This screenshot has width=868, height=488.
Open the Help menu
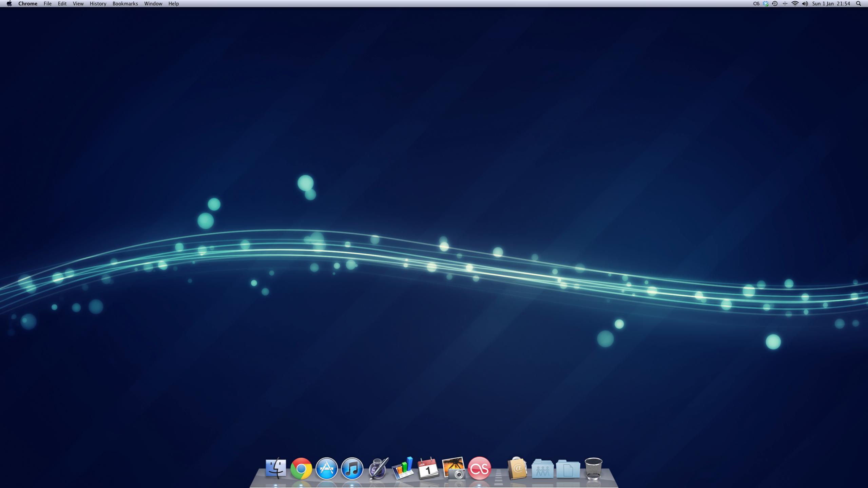pos(174,4)
